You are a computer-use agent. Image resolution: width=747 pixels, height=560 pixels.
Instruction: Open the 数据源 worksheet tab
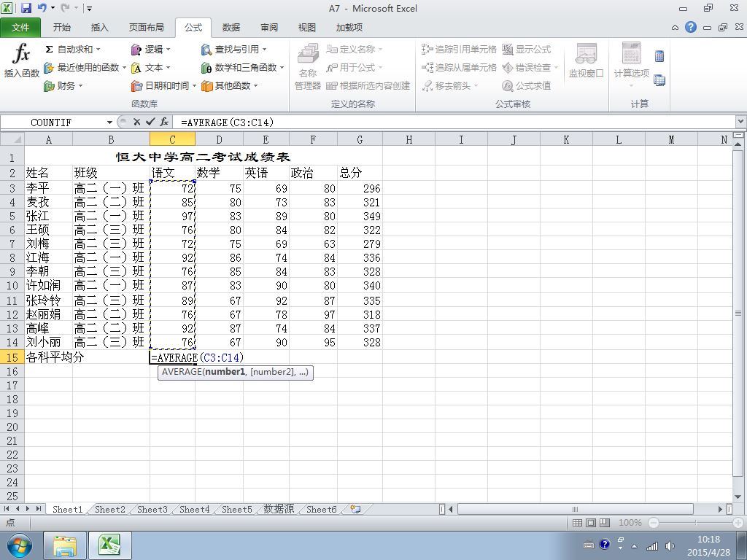pyautogui.click(x=279, y=509)
